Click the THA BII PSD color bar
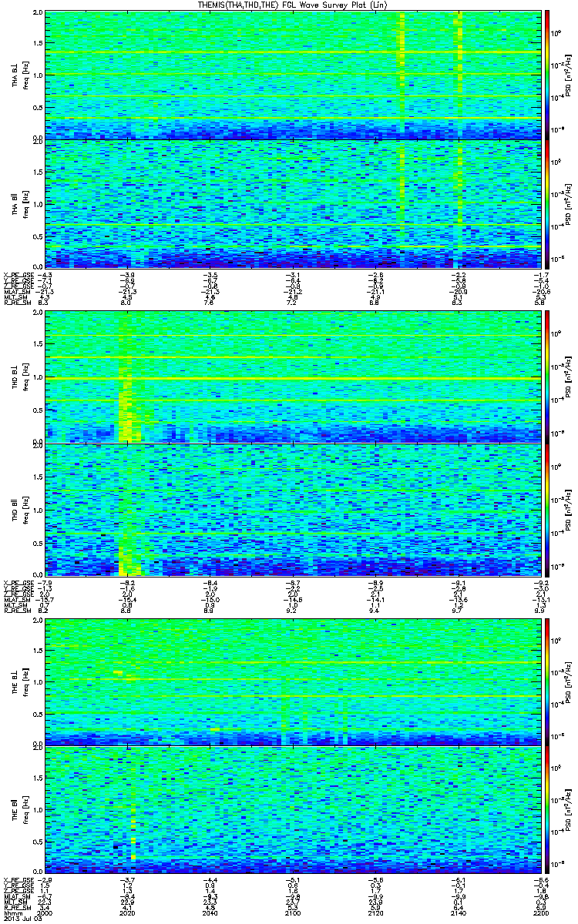Screen dimensions: 578x924 (x=548, y=203)
